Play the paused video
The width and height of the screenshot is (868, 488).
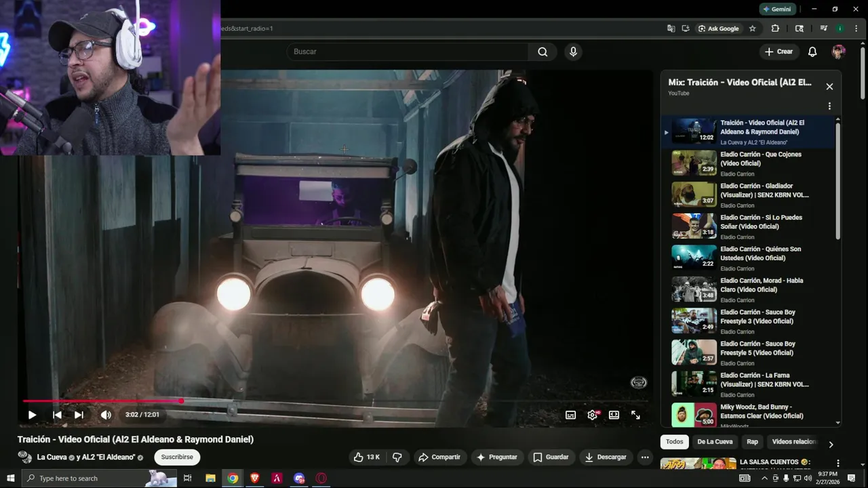coord(32,415)
